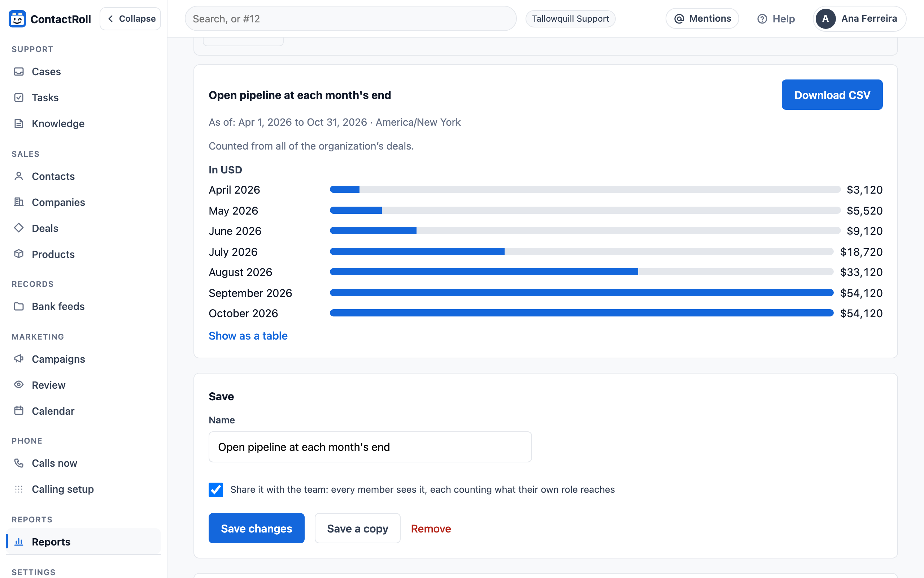Click the Knowledge sidebar label
The image size is (924, 578).
58,124
